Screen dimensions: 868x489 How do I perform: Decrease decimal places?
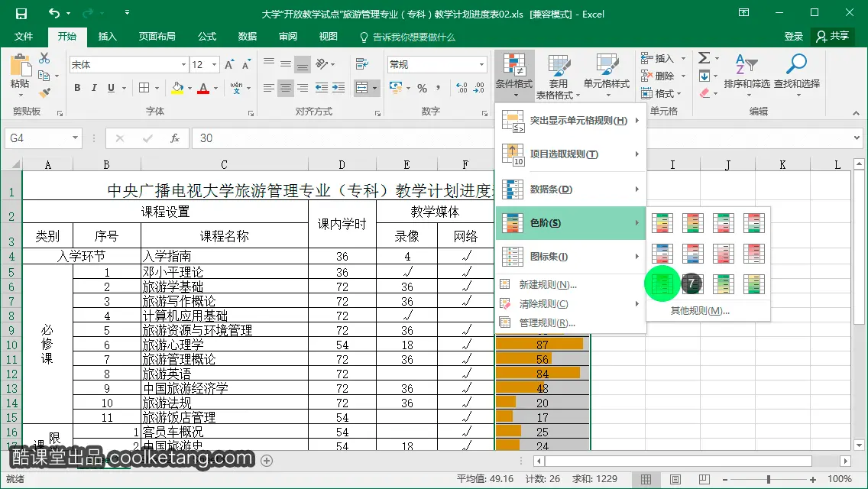pos(479,88)
